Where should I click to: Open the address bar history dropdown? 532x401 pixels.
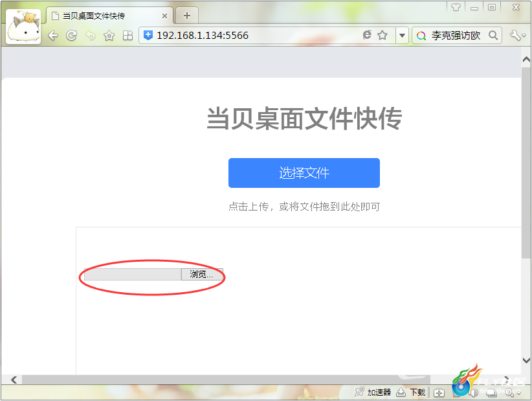402,36
